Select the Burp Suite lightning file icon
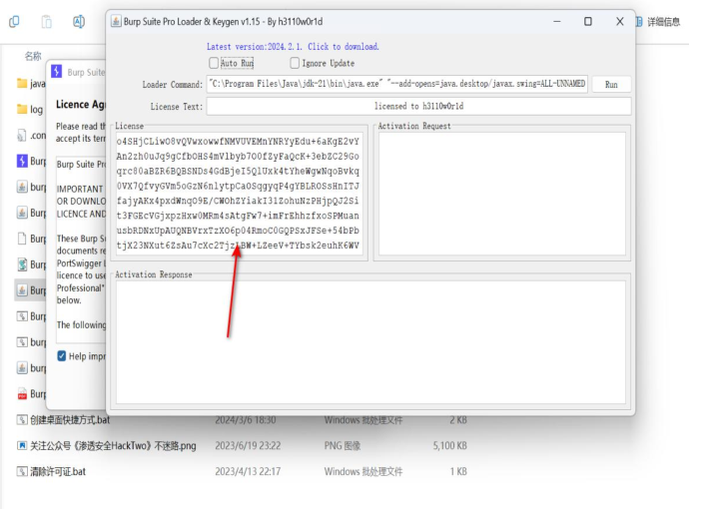Image resolution: width=720 pixels, height=513 pixels. 22,161
